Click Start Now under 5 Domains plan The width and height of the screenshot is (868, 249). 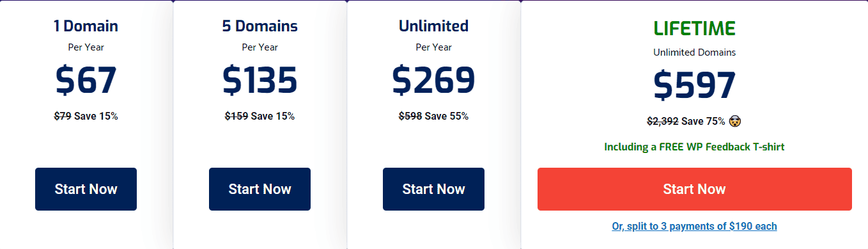pos(260,189)
